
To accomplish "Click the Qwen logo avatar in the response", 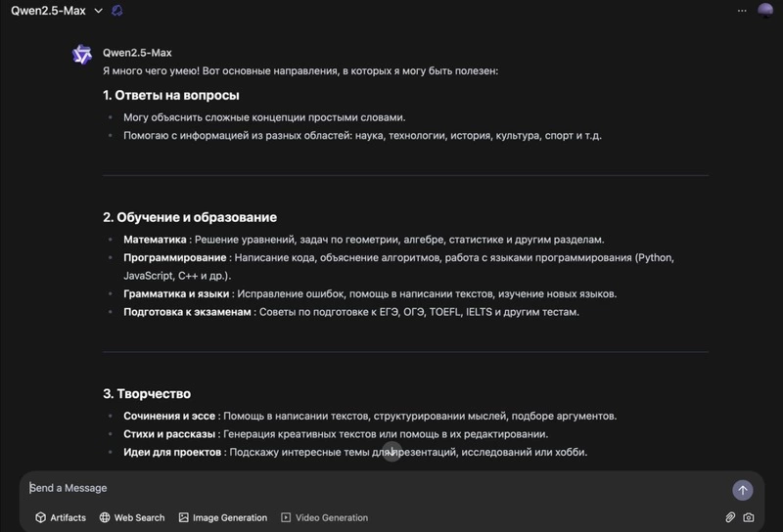I will click(82, 55).
